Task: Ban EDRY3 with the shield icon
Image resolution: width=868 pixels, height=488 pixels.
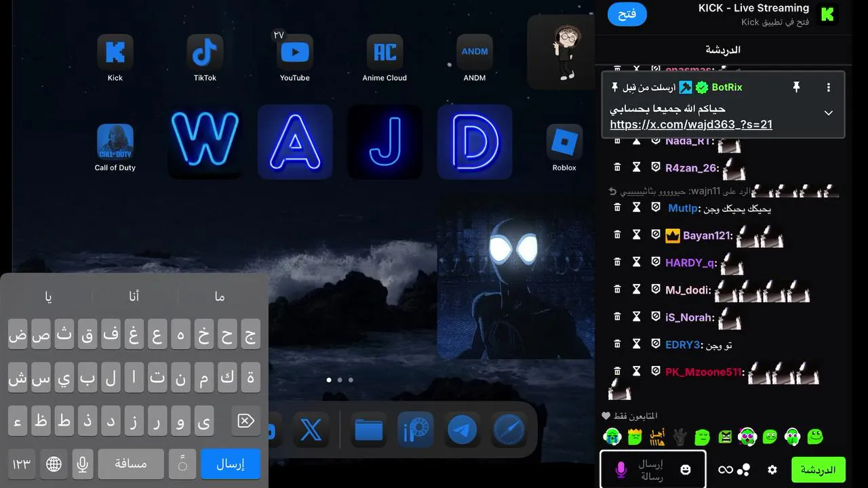Action: tap(655, 344)
